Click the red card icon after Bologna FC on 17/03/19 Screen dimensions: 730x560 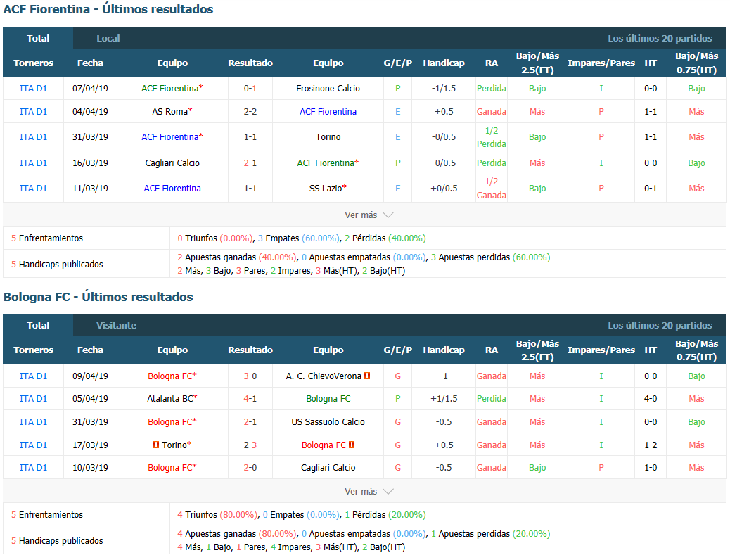(x=352, y=445)
